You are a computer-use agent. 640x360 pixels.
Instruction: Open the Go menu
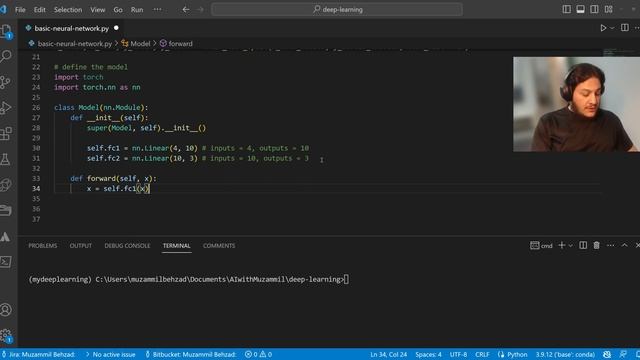pyautogui.click(x=118, y=9)
